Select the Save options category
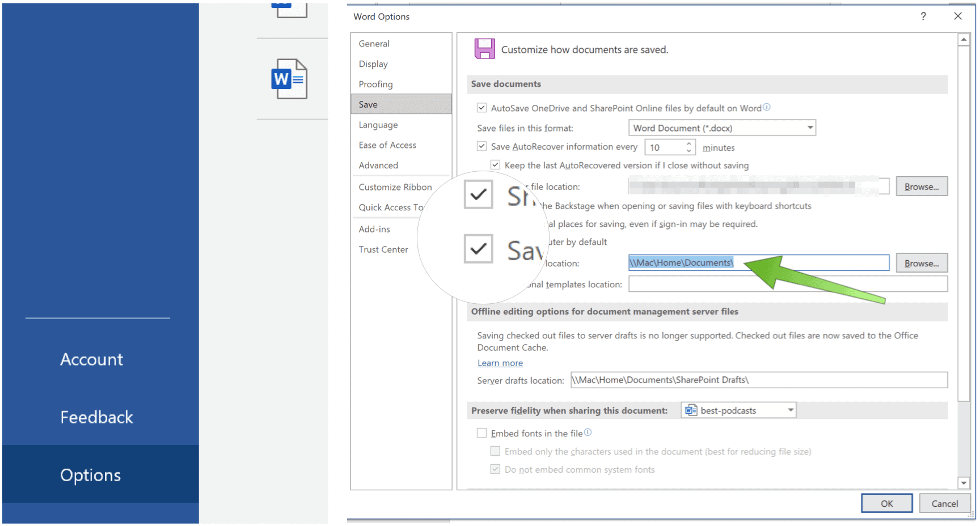Viewport: 980px width, 526px height. coord(401,104)
